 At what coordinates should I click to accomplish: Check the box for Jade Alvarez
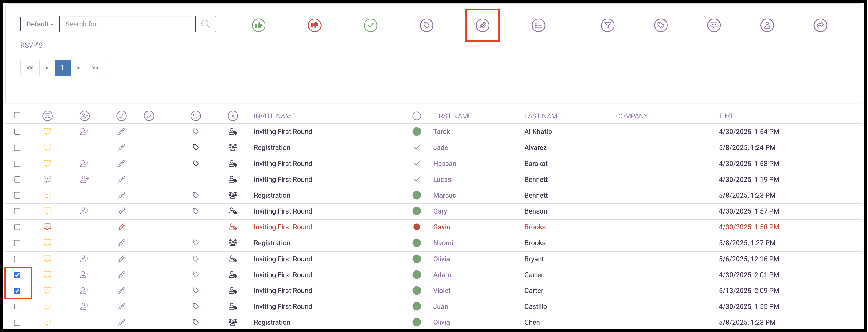pyautogui.click(x=17, y=148)
